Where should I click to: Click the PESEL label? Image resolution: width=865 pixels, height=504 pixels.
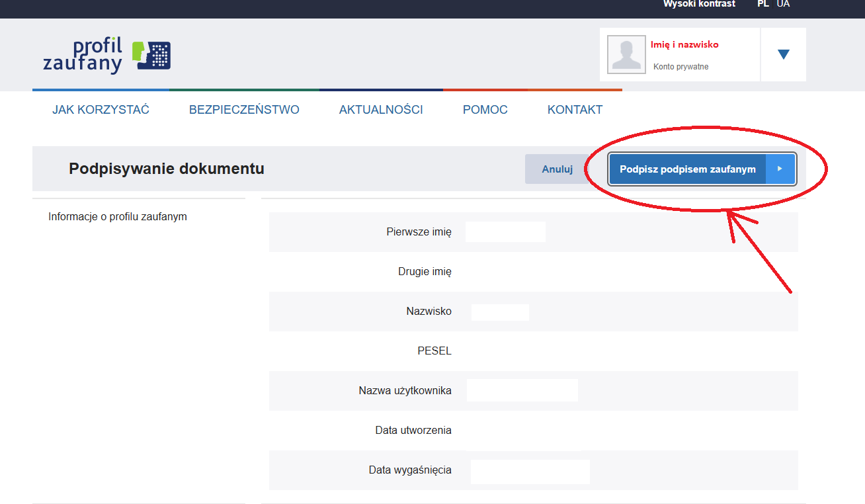tap(434, 351)
